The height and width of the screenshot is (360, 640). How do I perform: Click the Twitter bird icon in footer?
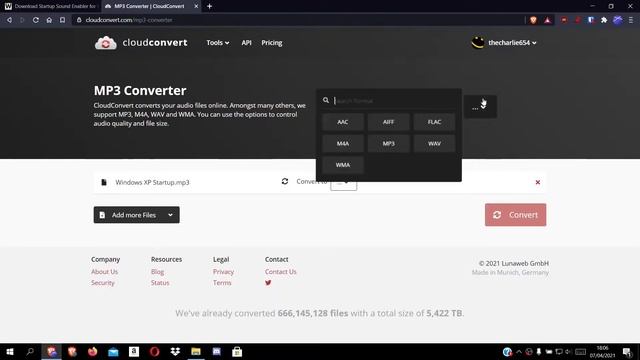click(268, 282)
